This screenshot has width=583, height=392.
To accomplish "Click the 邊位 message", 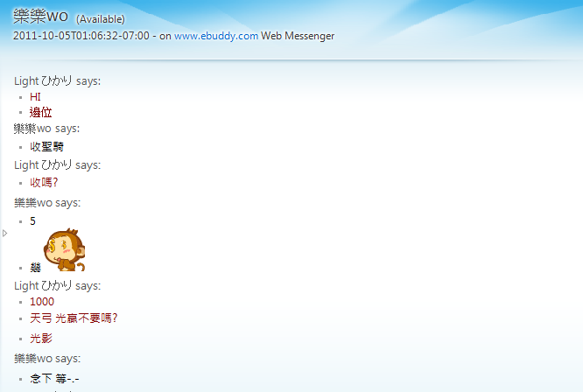I will pos(40,112).
